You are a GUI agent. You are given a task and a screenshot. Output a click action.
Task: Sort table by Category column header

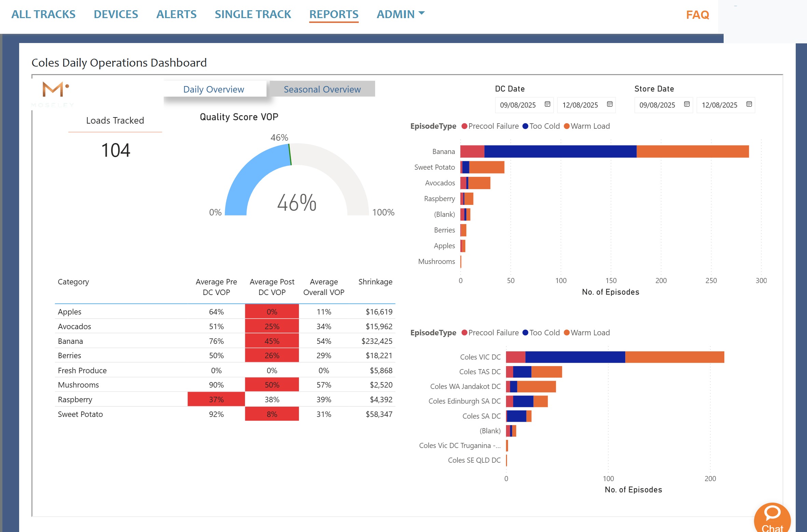(73, 282)
